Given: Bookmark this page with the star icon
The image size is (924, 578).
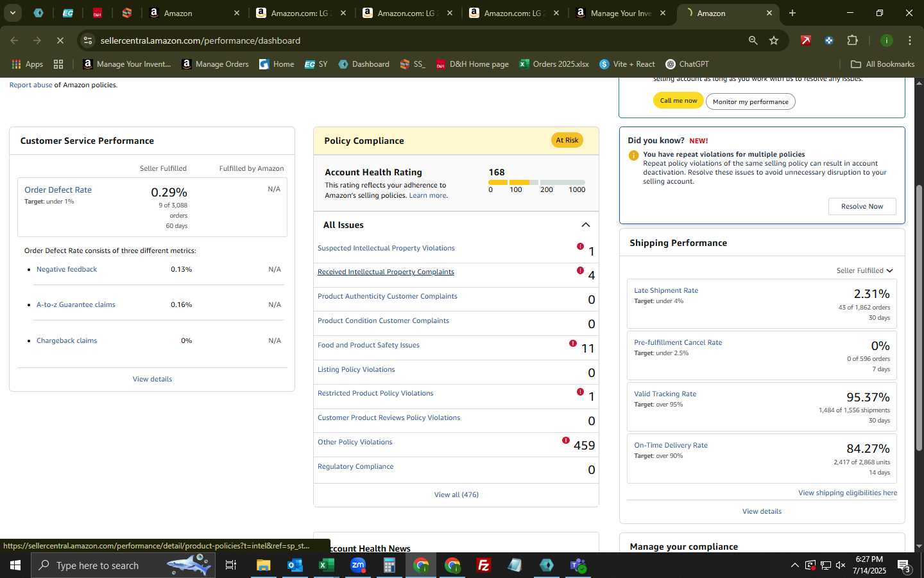Looking at the screenshot, I should click(774, 40).
